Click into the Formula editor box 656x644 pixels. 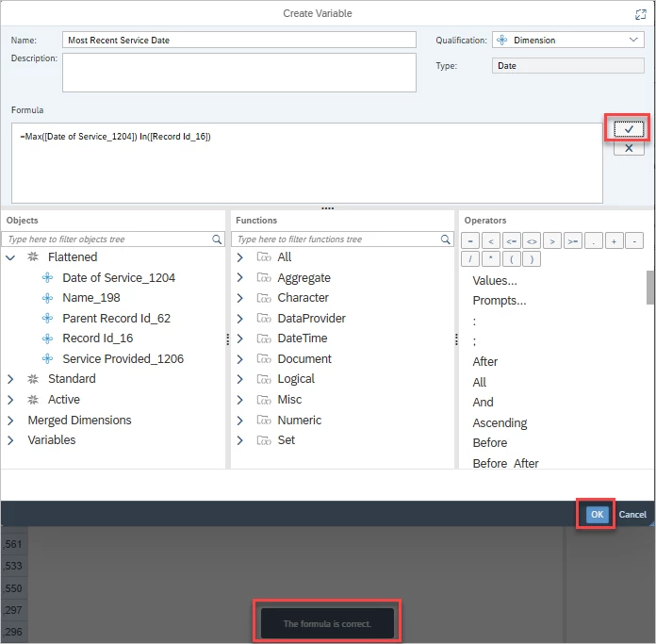tap(307, 163)
